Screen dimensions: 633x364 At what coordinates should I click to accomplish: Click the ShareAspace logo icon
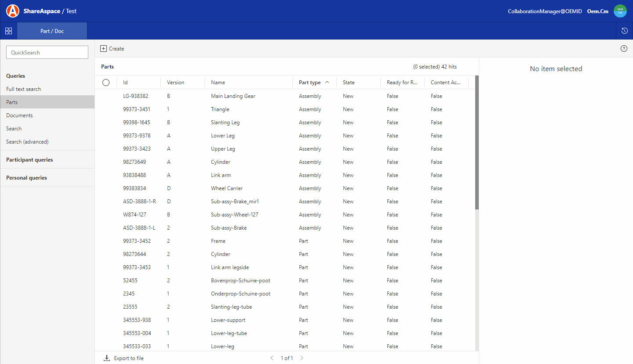(x=13, y=11)
